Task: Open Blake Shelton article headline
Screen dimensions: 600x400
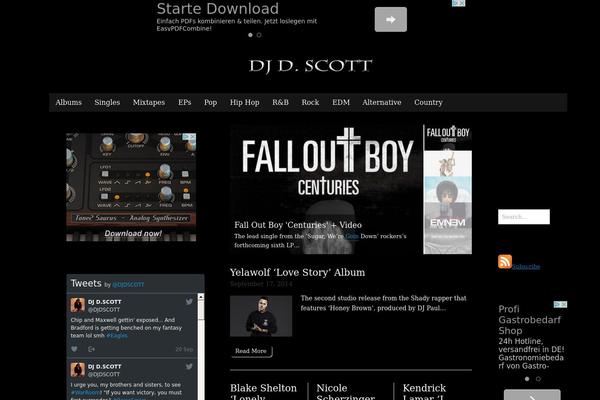Action: pyautogui.click(x=263, y=391)
